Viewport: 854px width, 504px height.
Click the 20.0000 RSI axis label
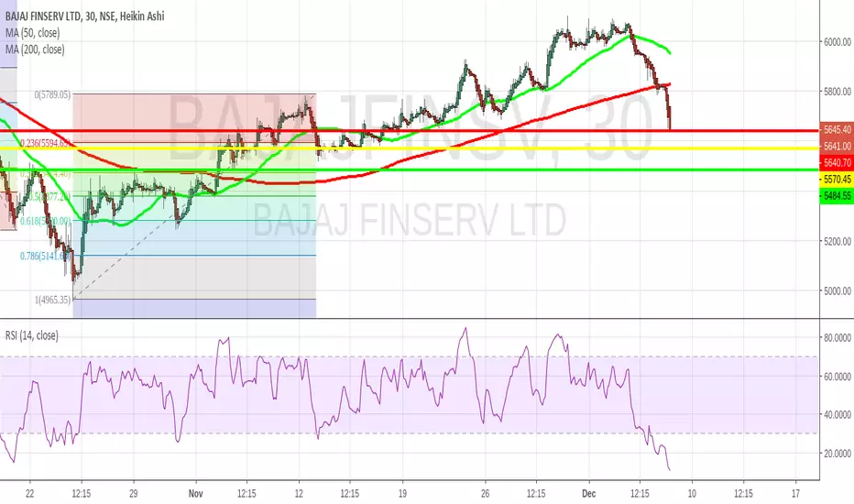838,454
